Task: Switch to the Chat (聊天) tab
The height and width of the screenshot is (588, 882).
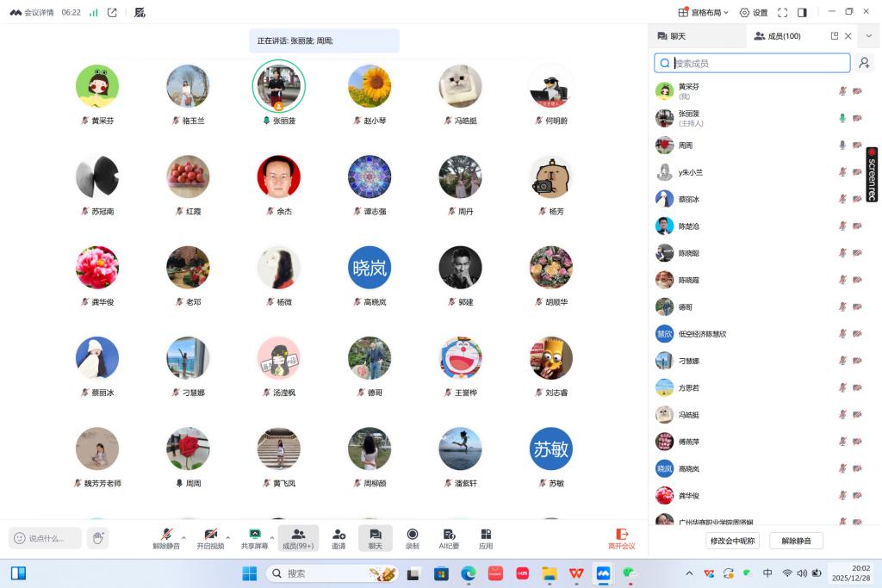Action: coord(671,36)
